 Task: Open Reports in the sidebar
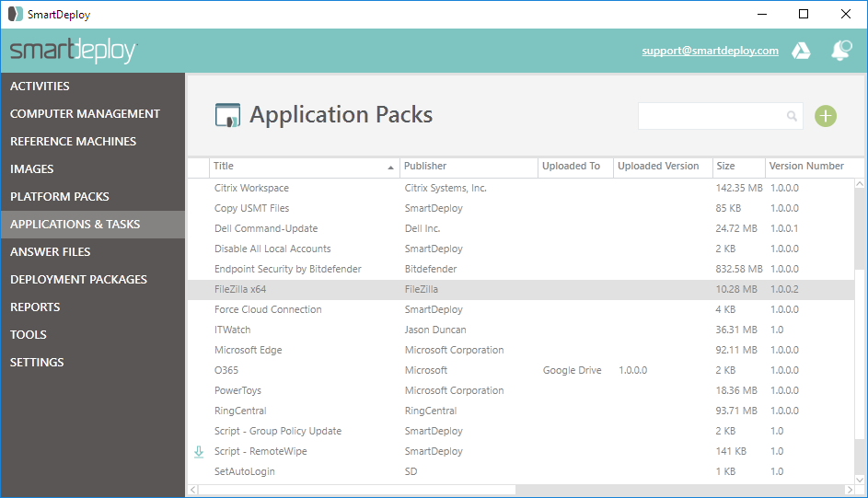pyautogui.click(x=92, y=307)
